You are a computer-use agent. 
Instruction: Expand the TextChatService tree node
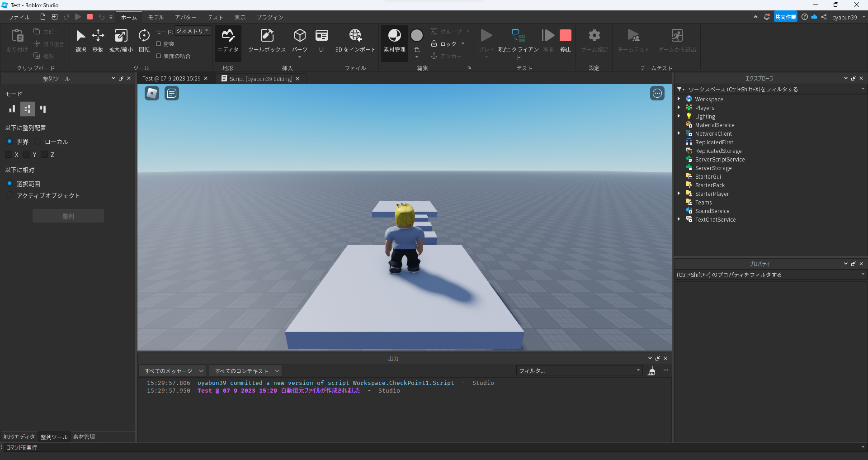pos(679,219)
